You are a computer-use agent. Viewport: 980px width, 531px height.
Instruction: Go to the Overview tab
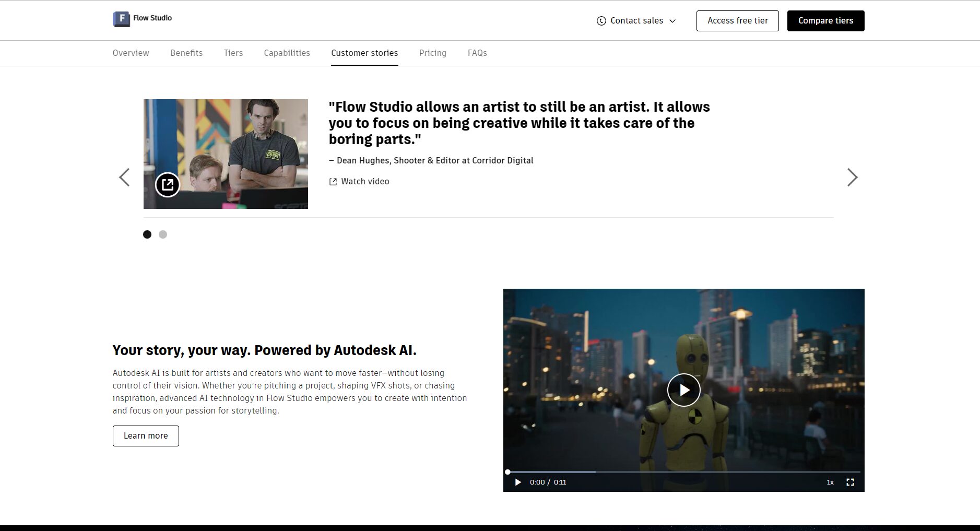tap(131, 53)
